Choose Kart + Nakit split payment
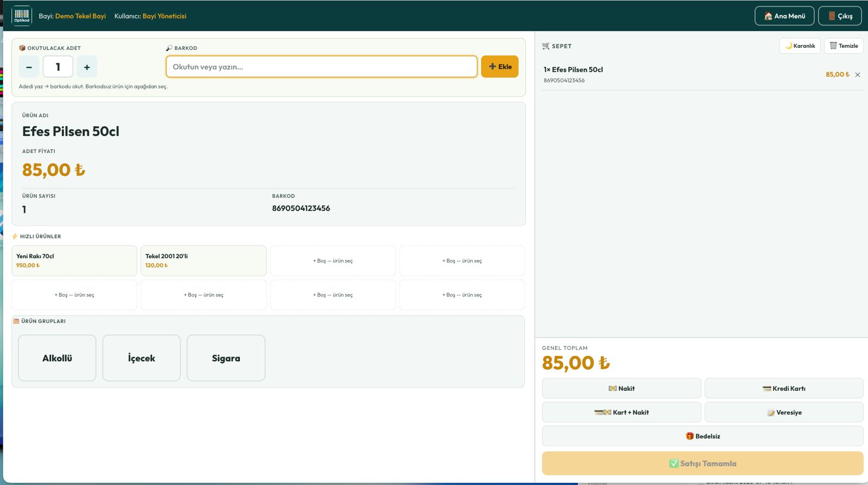The height and width of the screenshot is (485, 868). click(621, 412)
